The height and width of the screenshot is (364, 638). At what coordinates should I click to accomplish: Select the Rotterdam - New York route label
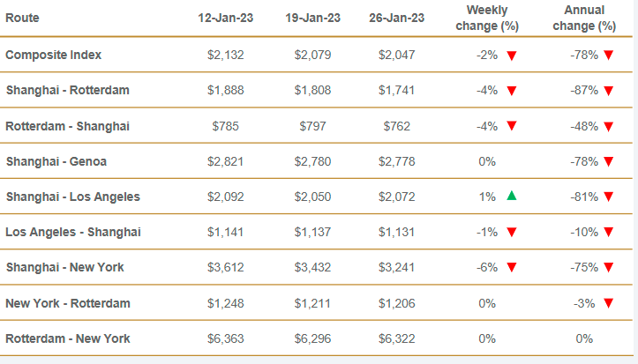(67, 338)
